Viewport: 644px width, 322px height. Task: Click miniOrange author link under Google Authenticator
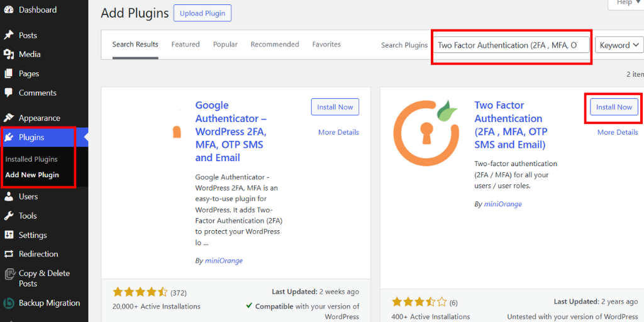(224, 261)
